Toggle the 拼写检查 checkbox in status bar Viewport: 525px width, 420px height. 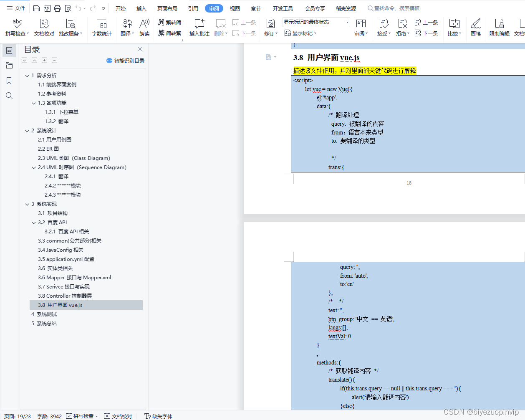tap(70, 416)
